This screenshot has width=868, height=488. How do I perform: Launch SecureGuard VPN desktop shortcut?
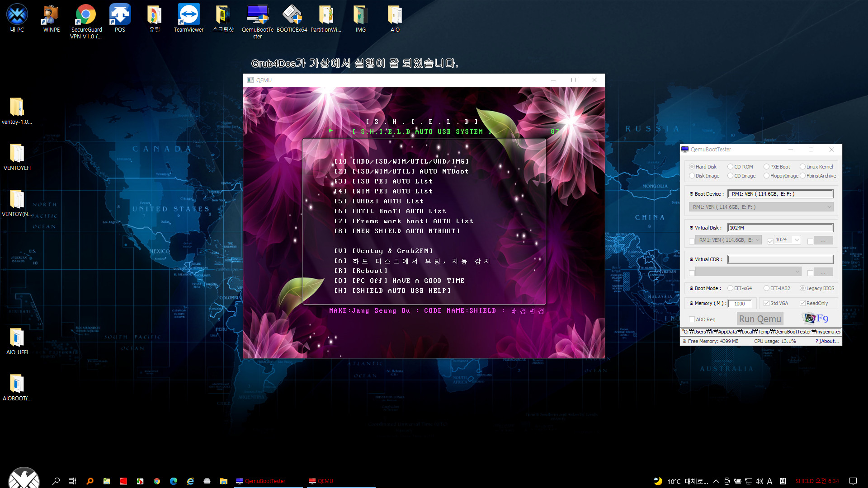86,21
